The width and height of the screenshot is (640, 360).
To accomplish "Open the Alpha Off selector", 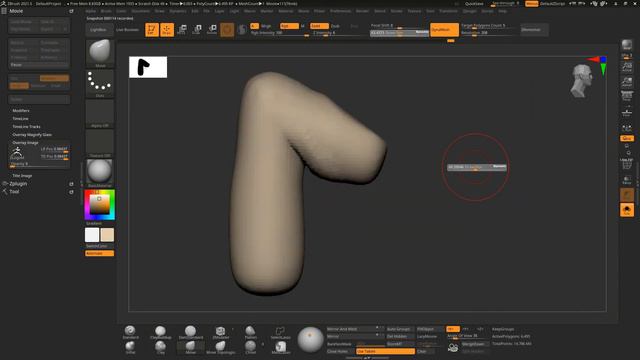I will point(100,113).
